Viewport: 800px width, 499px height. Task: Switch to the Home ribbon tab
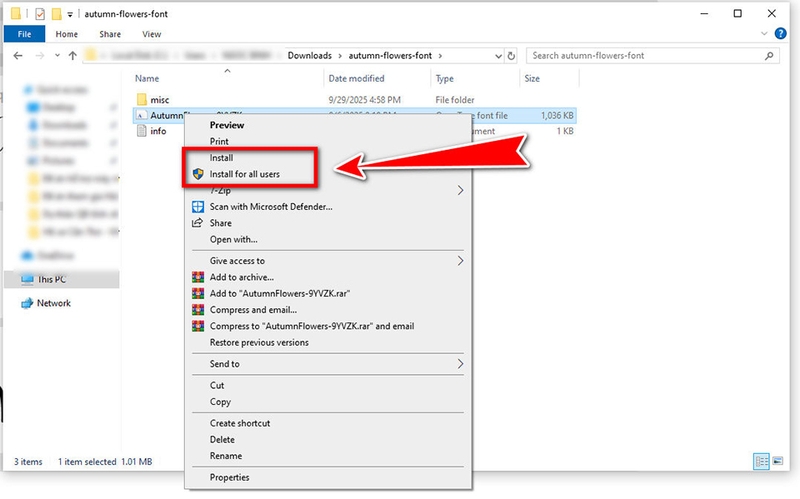(66, 34)
